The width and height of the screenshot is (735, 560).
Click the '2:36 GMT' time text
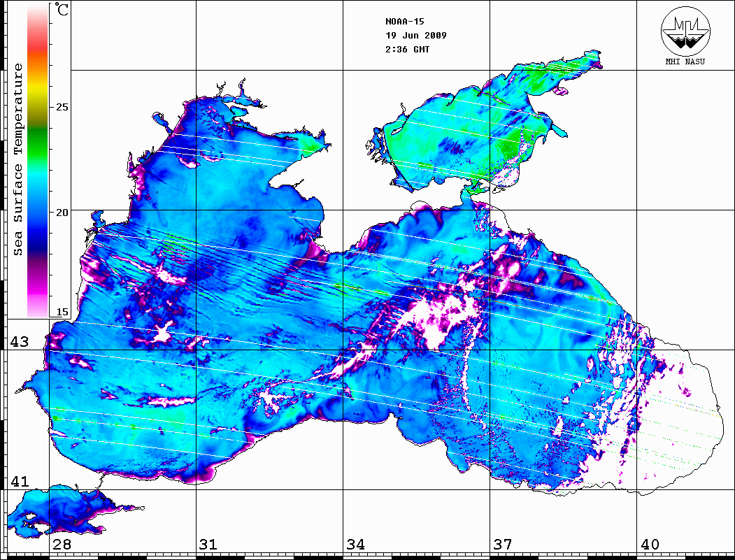[407, 50]
